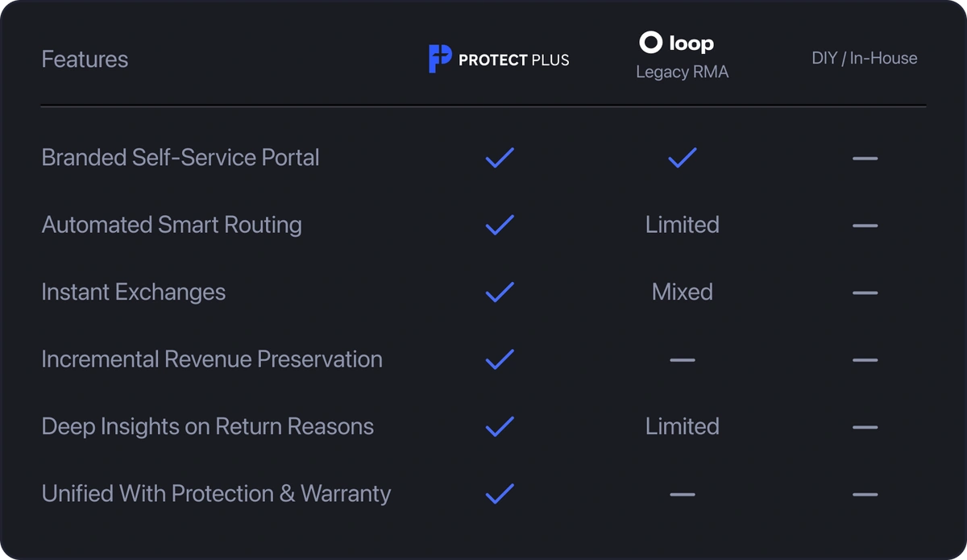Click Protect Plus checkmark for Branded Self-Service Portal
967x560 pixels.
point(500,158)
